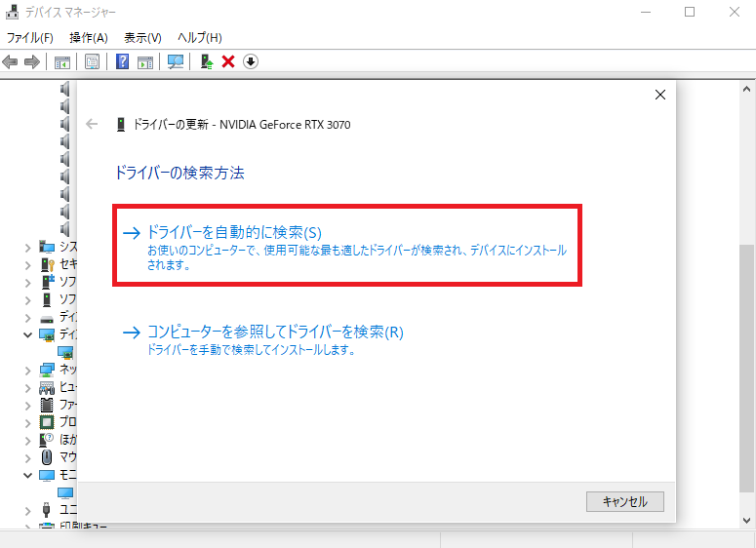This screenshot has width=756, height=548.
Task: Expand the マウ mouse node
Action: pyautogui.click(x=28, y=458)
